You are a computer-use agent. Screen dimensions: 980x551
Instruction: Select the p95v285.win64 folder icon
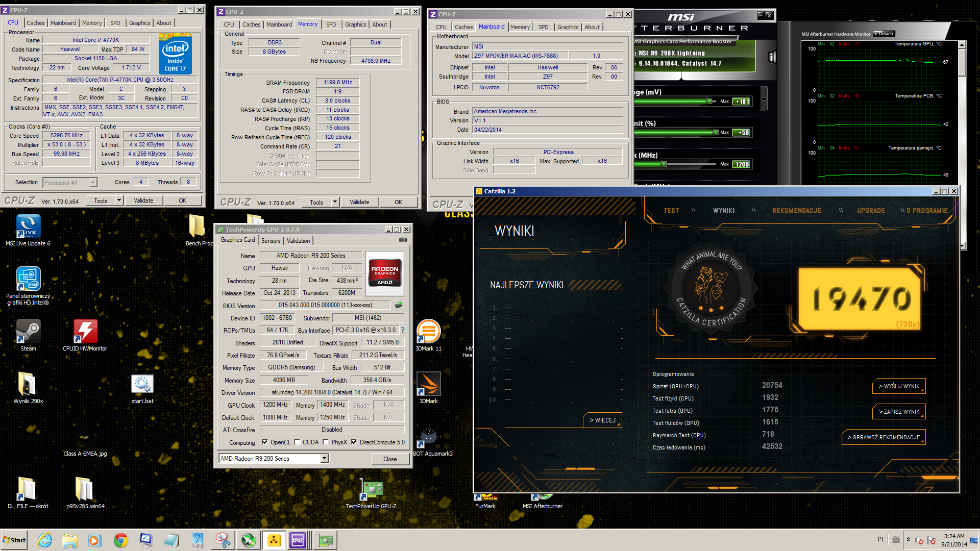tap(85, 489)
